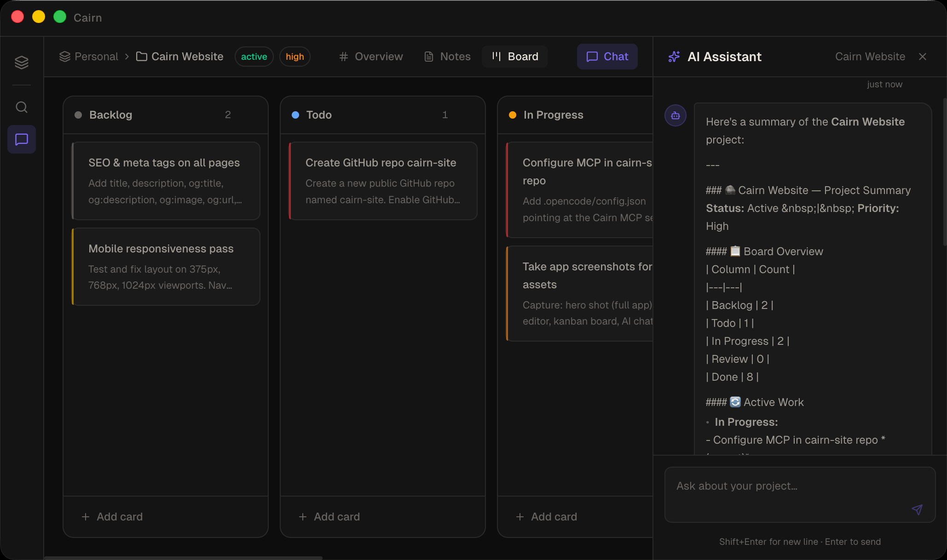The width and height of the screenshot is (947, 560).
Task: Click the Cairn Website label in assistant header
Action: tap(870, 57)
